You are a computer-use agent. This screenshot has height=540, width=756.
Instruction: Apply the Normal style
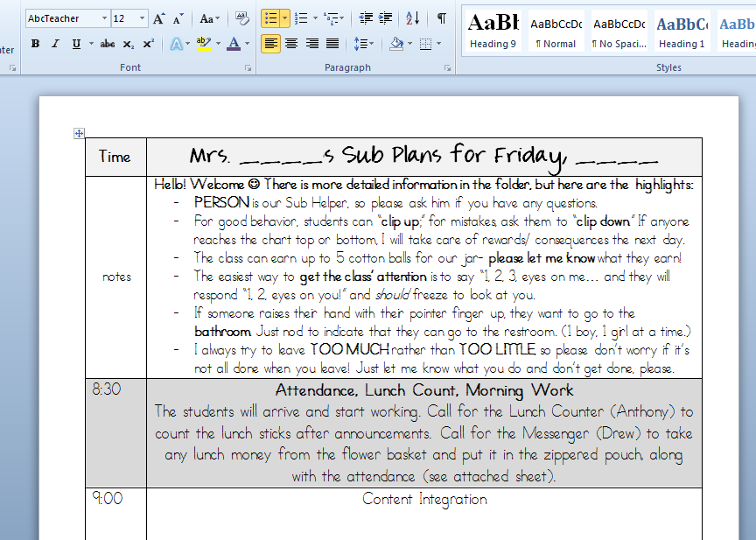556,32
